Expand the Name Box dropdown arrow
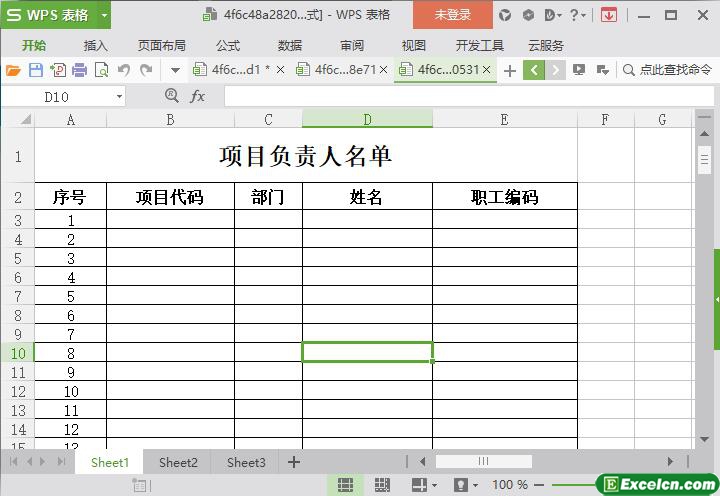This screenshot has width=720, height=496. tap(119, 97)
